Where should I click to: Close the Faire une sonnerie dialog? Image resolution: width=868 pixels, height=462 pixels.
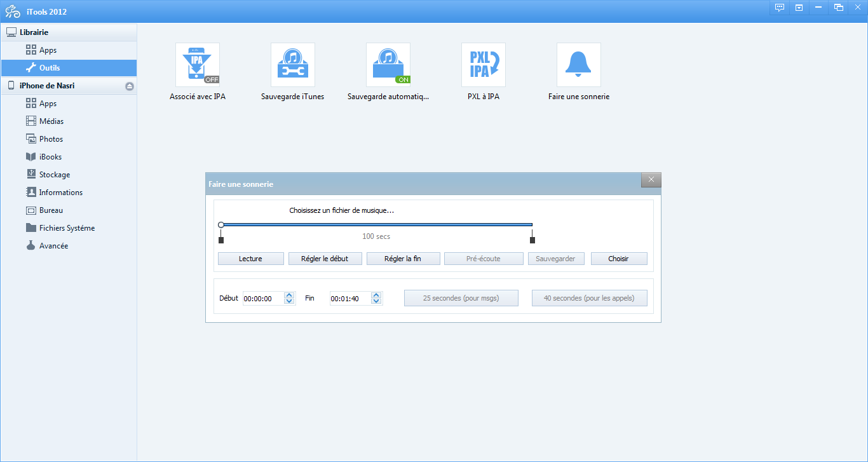pos(651,180)
